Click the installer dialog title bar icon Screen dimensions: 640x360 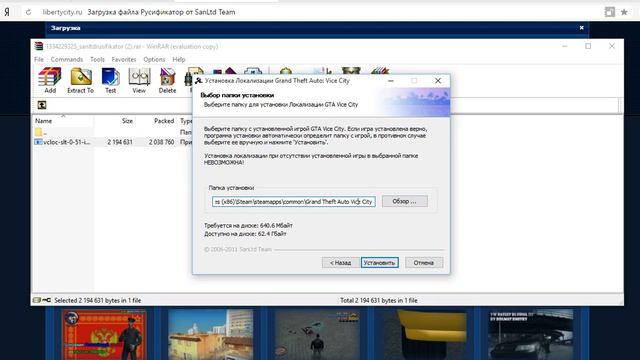199,81
